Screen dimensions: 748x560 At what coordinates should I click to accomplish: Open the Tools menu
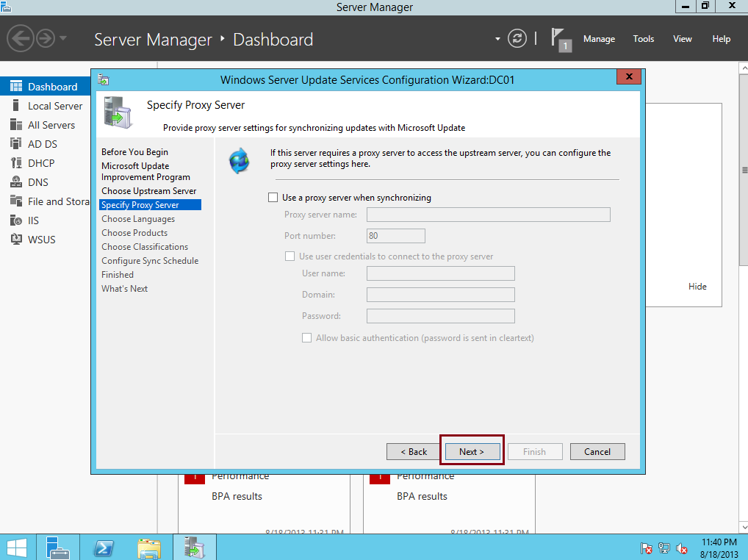[x=643, y=38]
